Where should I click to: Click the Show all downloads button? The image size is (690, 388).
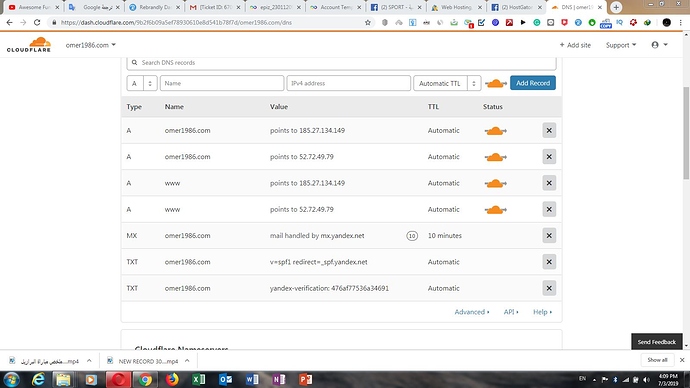click(x=657, y=360)
